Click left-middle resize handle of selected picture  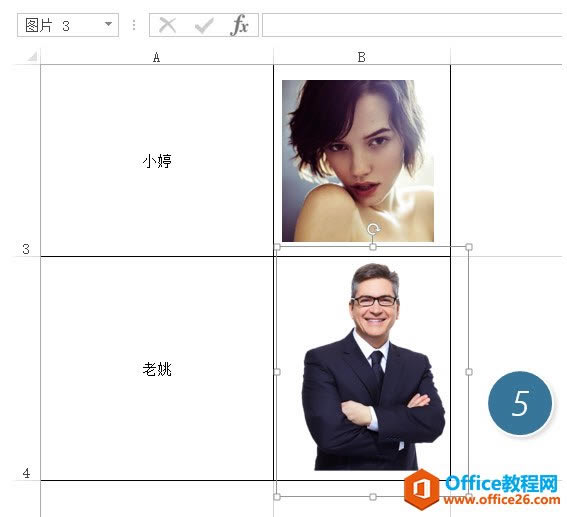pyautogui.click(x=277, y=372)
